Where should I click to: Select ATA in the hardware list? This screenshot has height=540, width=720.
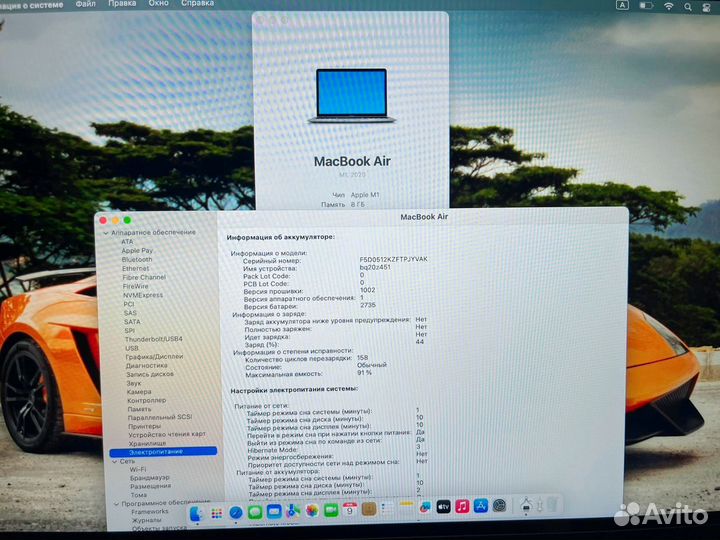tap(127, 242)
